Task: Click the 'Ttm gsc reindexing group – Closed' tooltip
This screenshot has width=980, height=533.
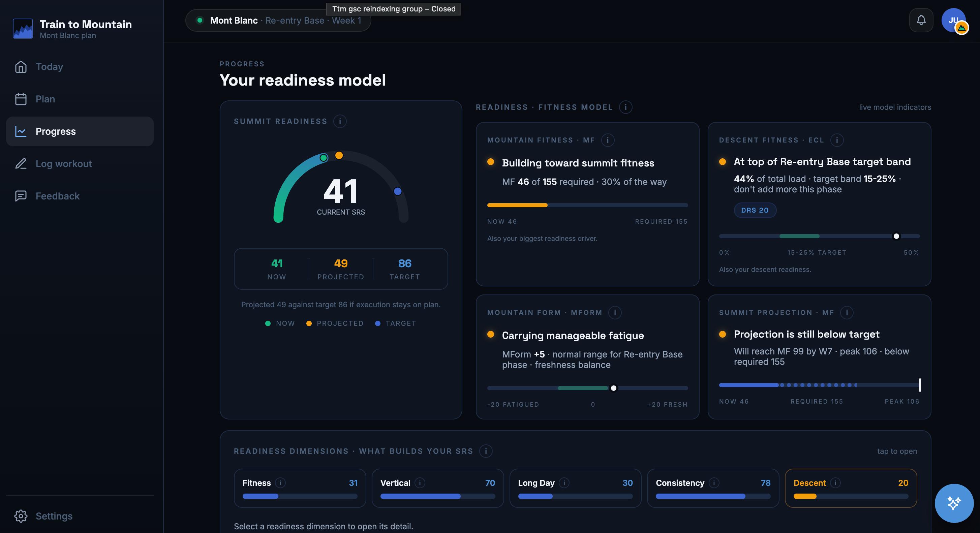Action: [393, 9]
